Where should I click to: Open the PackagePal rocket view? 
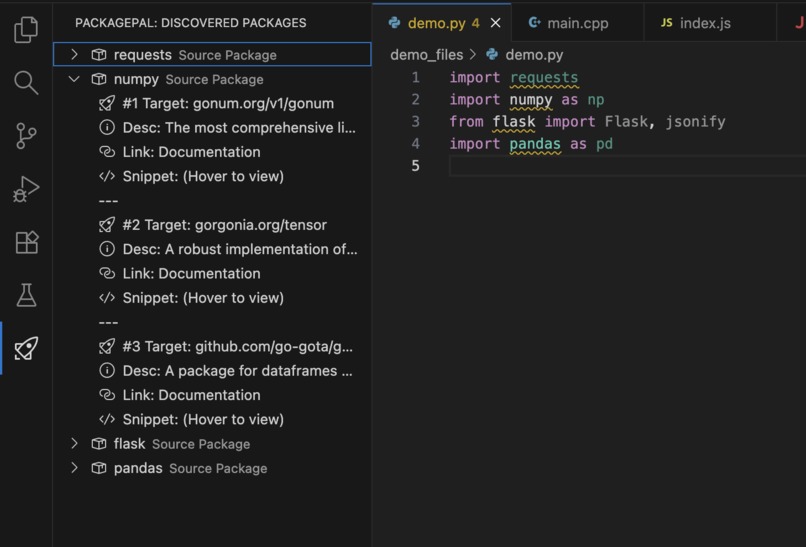[x=26, y=349]
